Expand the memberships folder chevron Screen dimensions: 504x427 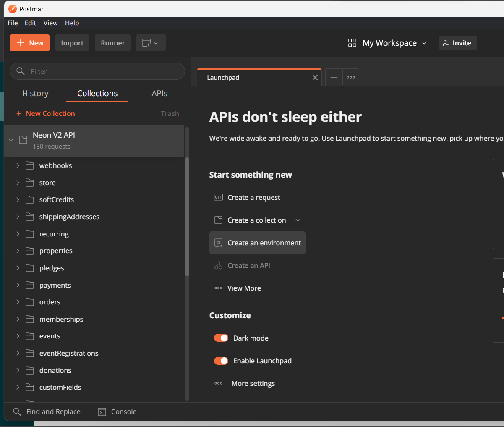pos(18,319)
